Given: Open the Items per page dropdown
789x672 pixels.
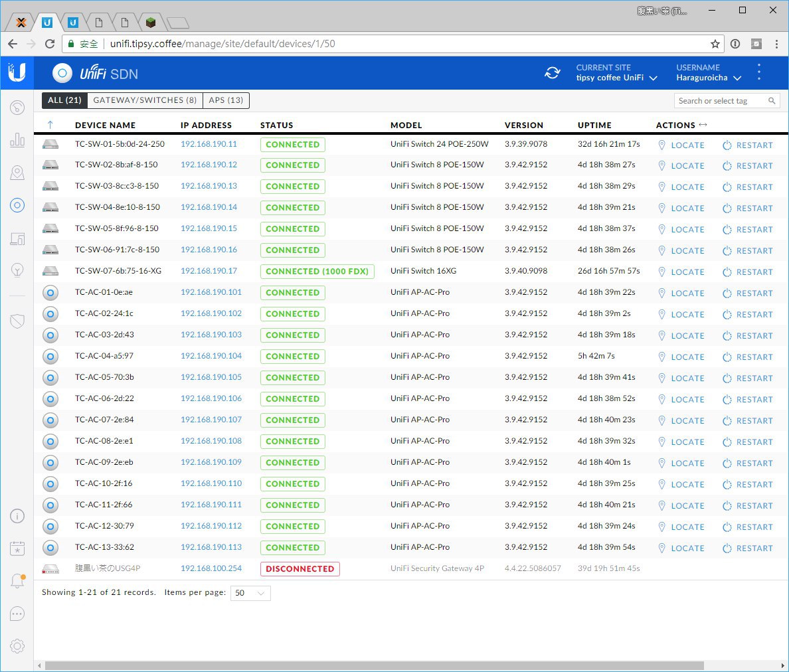Looking at the screenshot, I should pos(250,593).
